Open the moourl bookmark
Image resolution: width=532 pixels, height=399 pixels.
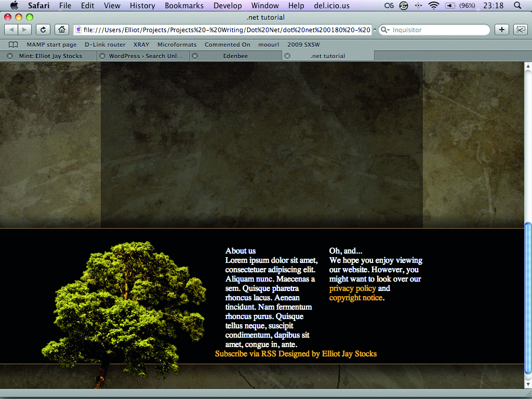click(269, 45)
